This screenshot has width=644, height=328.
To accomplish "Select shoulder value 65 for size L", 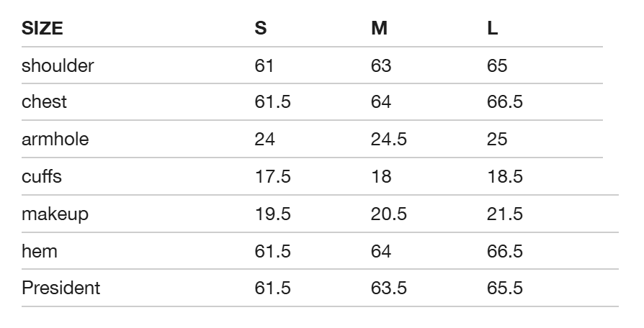I will pos(497,65).
